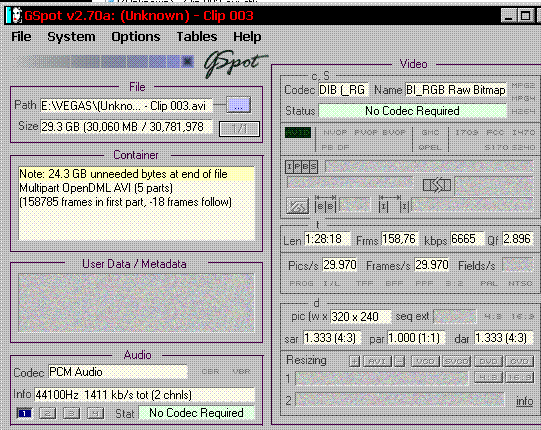Click the B-to-B frame distance icon

pyautogui.click(x=325, y=204)
